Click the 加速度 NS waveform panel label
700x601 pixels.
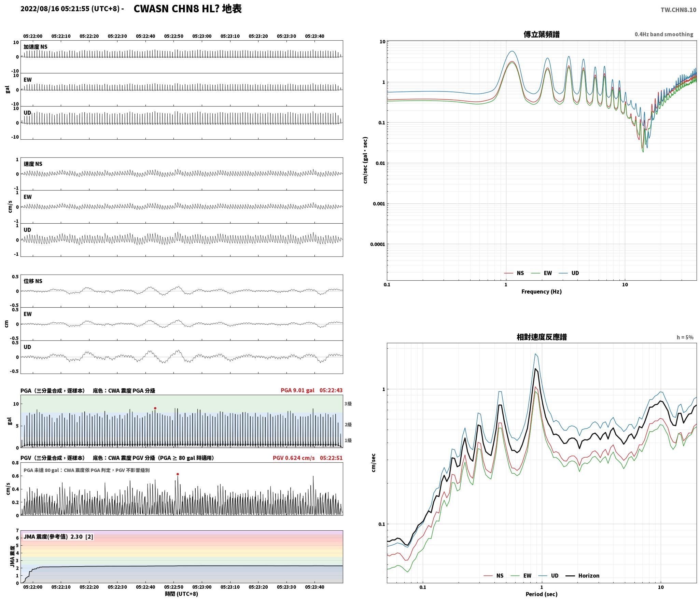pos(36,47)
